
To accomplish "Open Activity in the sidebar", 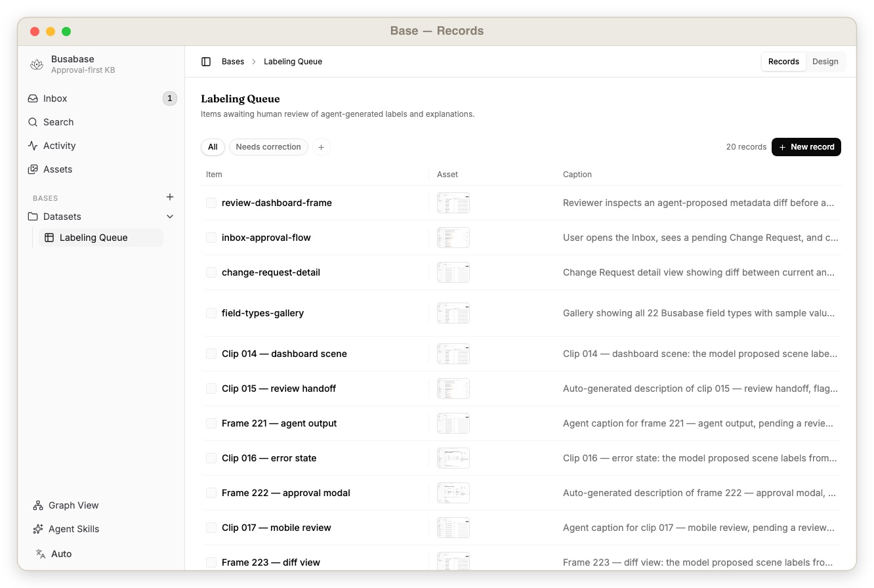I will (102, 146).
